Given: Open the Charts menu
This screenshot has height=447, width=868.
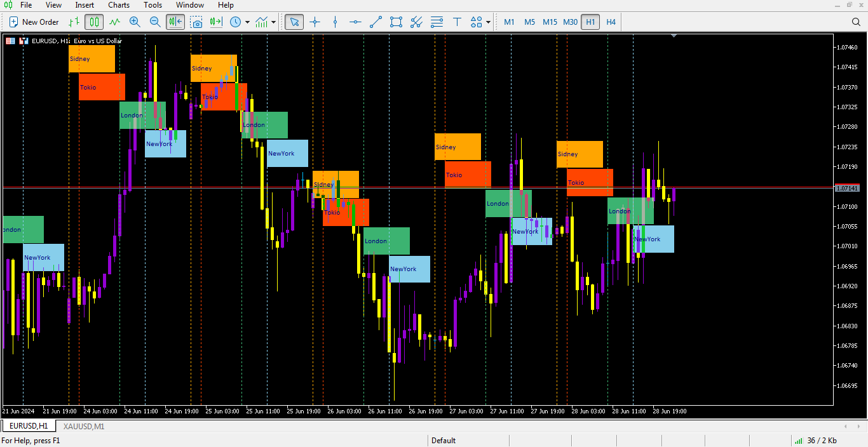Looking at the screenshot, I should click(119, 5).
